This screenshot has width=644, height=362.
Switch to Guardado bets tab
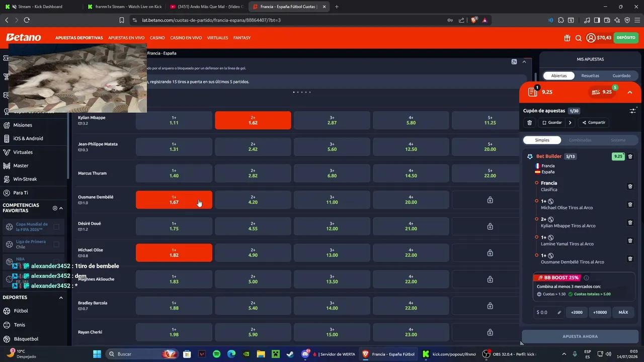tap(621, 75)
